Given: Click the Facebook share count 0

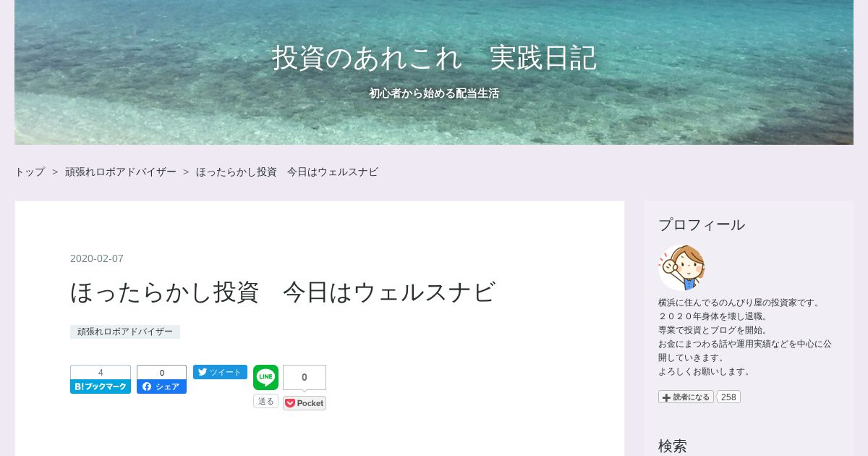Looking at the screenshot, I should pyautogui.click(x=161, y=372).
